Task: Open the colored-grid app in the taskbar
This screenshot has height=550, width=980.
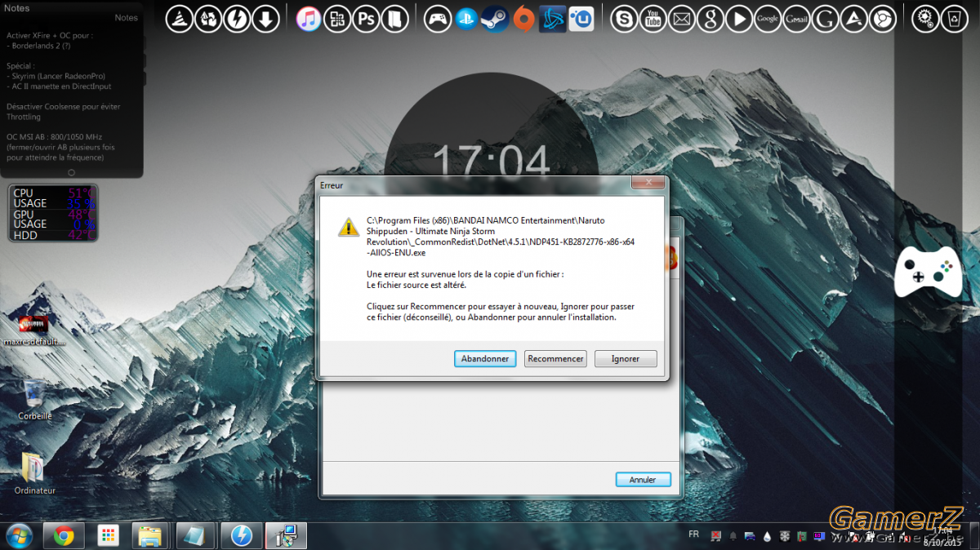Action: click(x=108, y=535)
